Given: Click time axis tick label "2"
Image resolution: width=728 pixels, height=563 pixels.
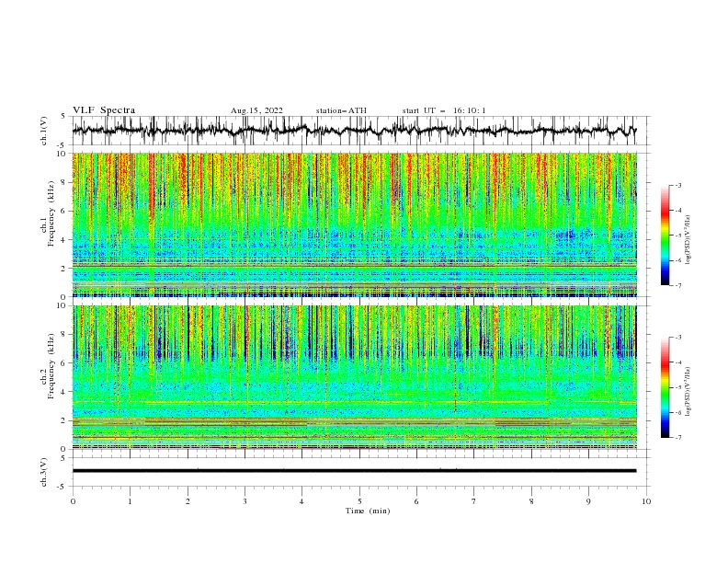Looking at the screenshot, I should 188,501.
